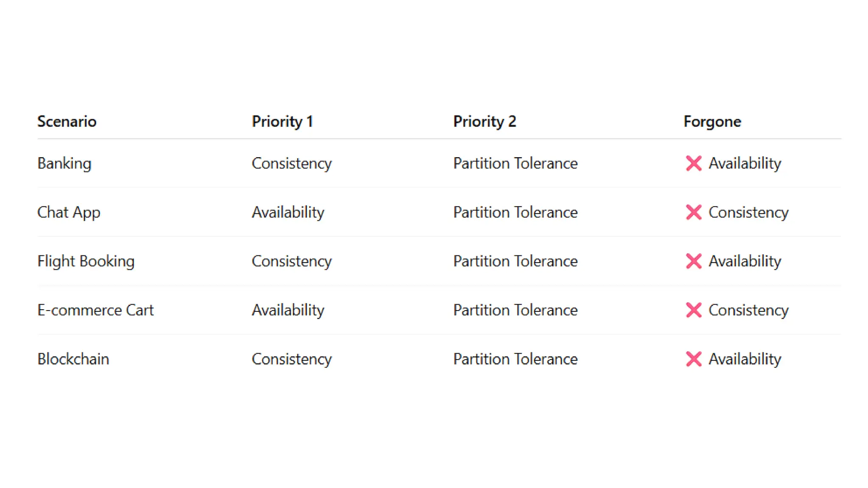Click the Forgone column header
Screen dimensions: 868x488
click(712, 122)
